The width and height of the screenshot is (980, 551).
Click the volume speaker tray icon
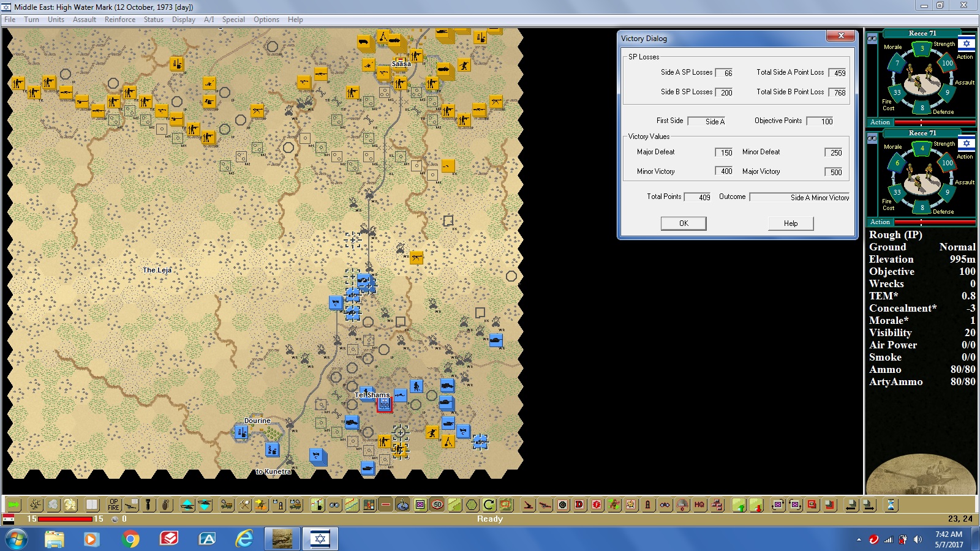(918, 539)
